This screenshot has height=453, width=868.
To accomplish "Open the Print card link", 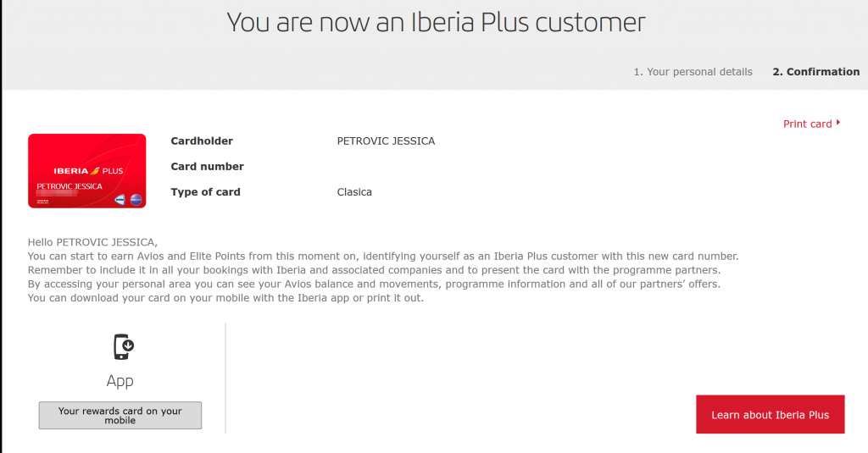I will 808,124.
